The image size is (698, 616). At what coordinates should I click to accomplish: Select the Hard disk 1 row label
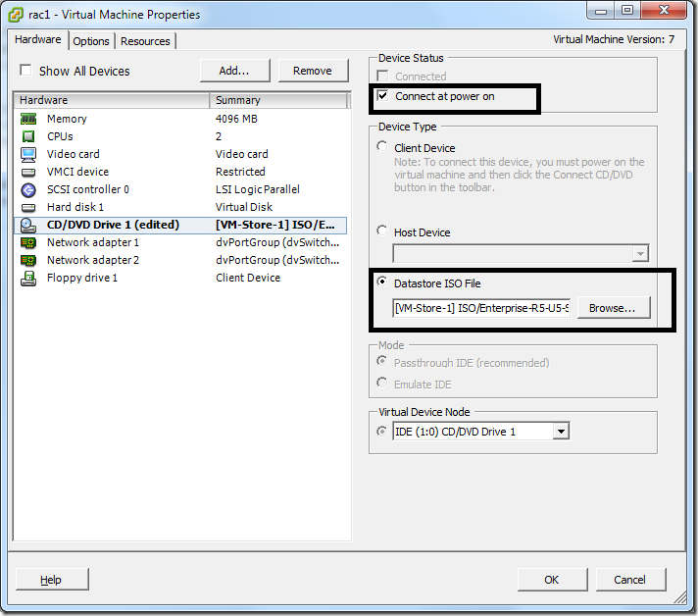(x=75, y=207)
